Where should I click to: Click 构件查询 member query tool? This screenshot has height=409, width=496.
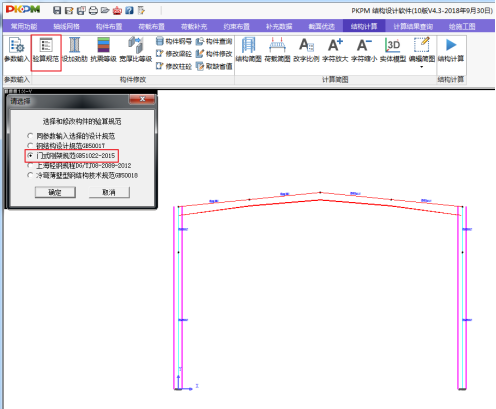pyautogui.click(x=214, y=41)
